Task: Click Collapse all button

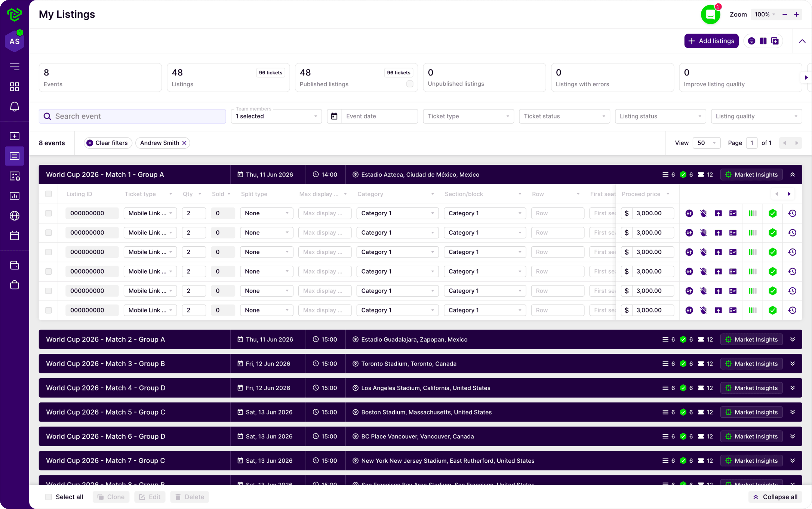Action: (x=775, y=497)
